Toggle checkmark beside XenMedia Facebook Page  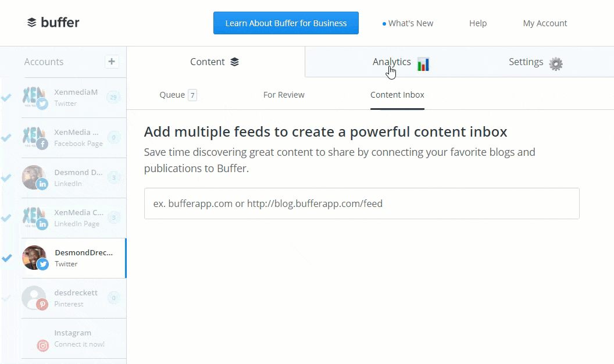(6, 138)
